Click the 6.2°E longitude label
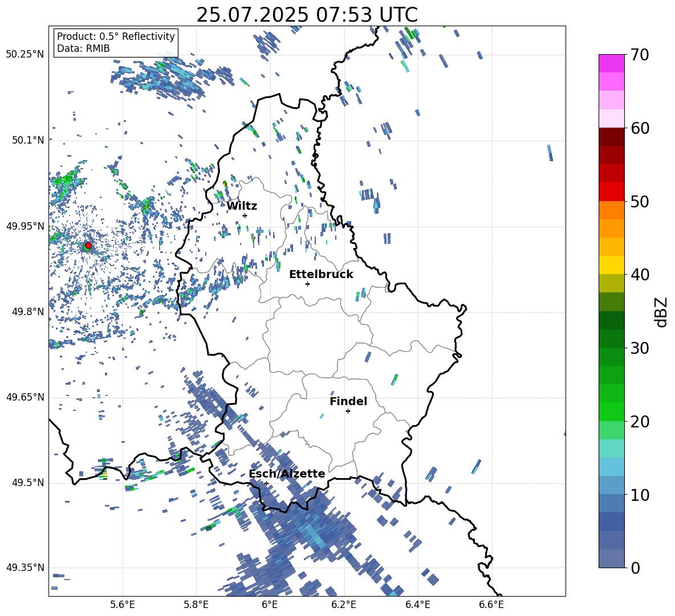Screen dimensions: 675x616 pos(344,605)
